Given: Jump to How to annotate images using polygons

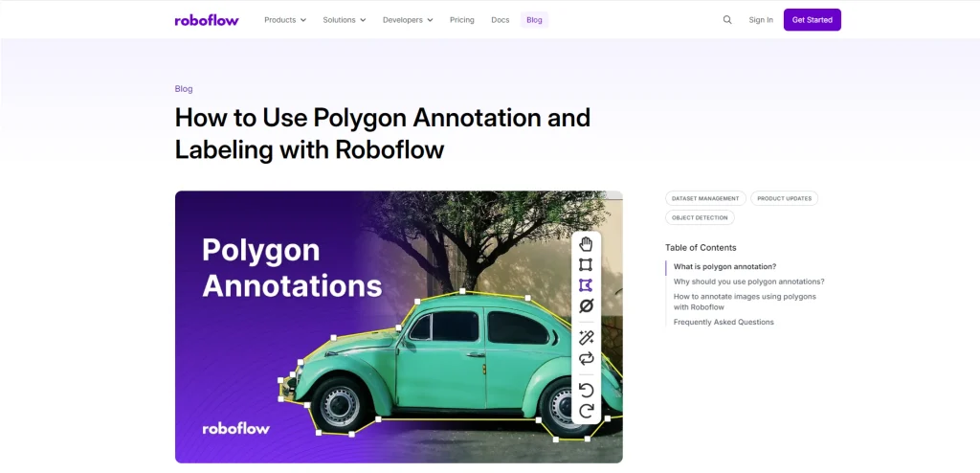Looking at the screenshot, I should pos(745,302).
